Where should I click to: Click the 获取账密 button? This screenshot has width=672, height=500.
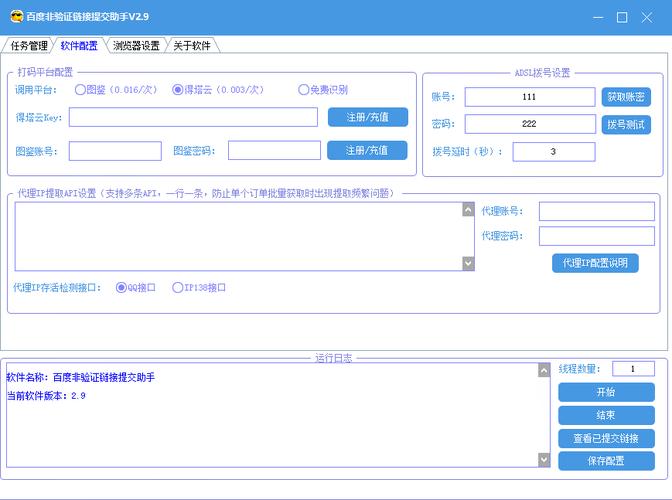[x=626, y=97]
